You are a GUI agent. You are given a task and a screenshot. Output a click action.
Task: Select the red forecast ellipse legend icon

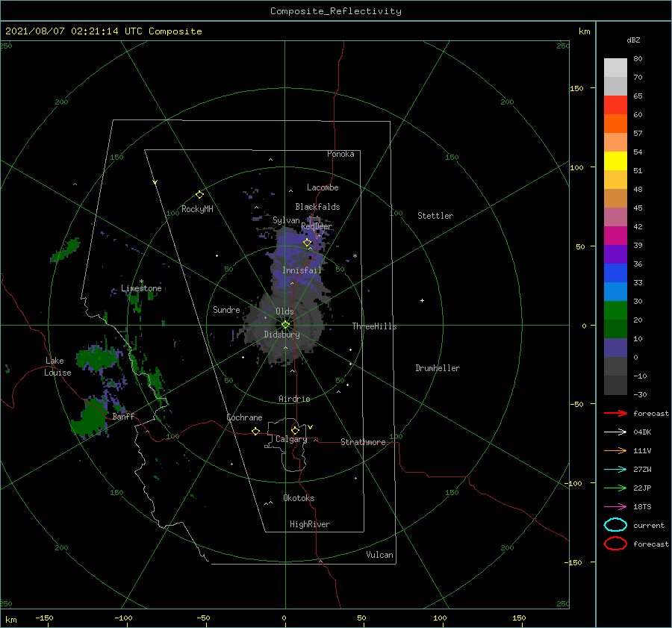tap(615, 544)
